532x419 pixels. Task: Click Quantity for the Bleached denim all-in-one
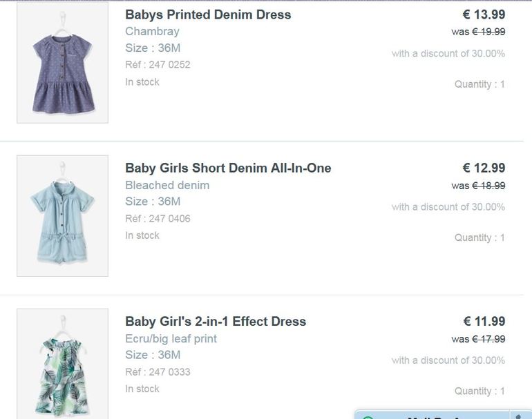(x=479, y=237)
